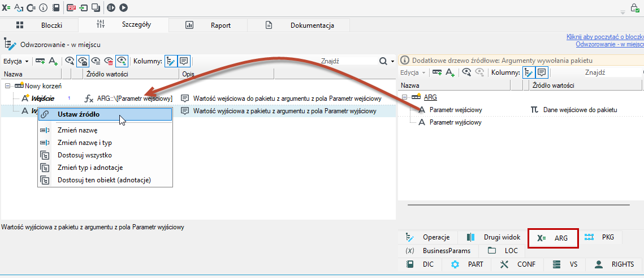
Task: Open the Odwzorowanie - w miejscu link
Action: tap(610, 44)
